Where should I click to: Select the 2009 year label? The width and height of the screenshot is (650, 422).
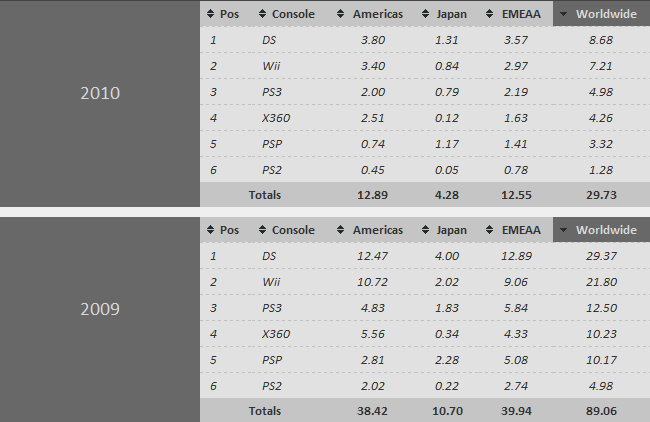[100, 309]
